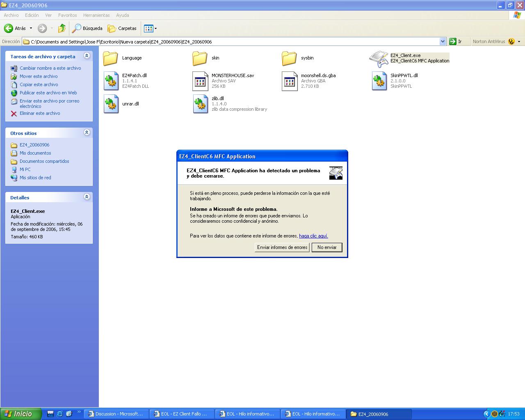This screenshot has height=420, width=525.
Task: Select the moonshell.ds.gba file icon
Action: [290, 81]
